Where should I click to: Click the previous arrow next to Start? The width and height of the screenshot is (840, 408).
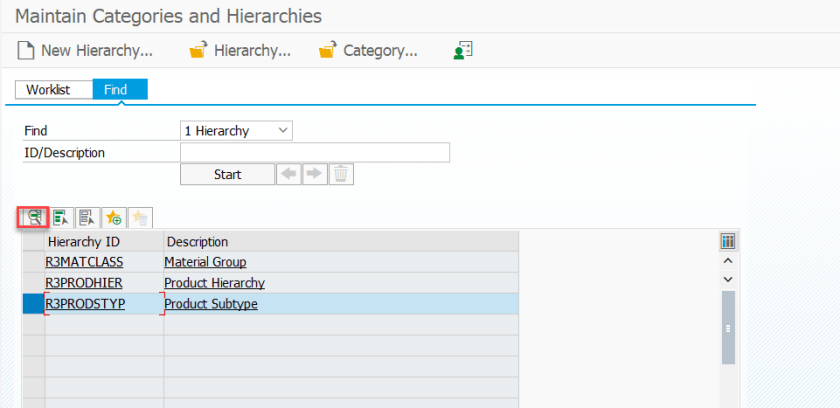[289, 174]
